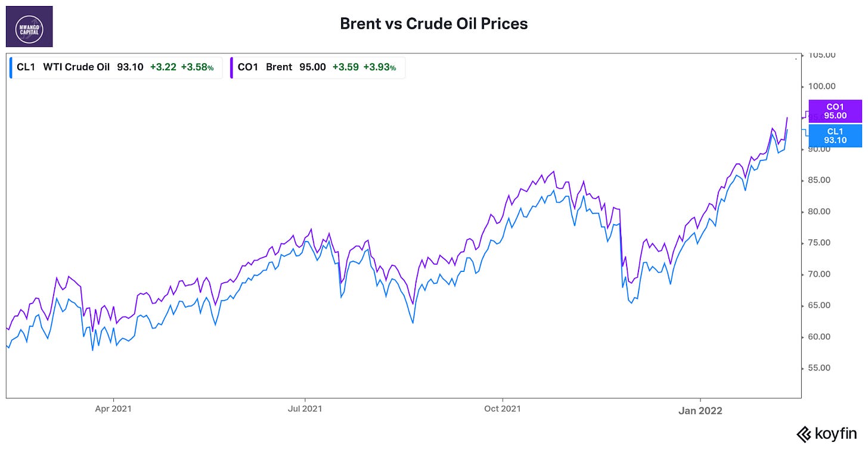The image size is (868, 449).
Task: Click the 100.00 price axis label
Action: tap(821, 86)
